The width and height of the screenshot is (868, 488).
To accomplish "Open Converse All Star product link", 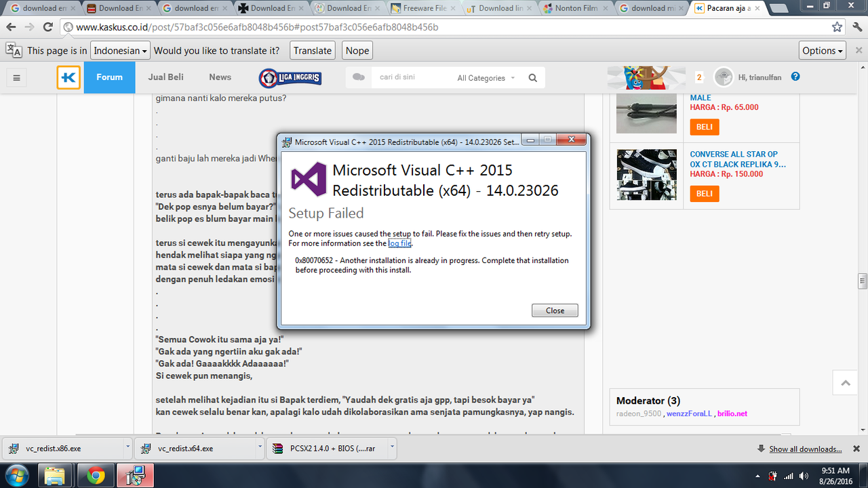I will coord(738,159).
